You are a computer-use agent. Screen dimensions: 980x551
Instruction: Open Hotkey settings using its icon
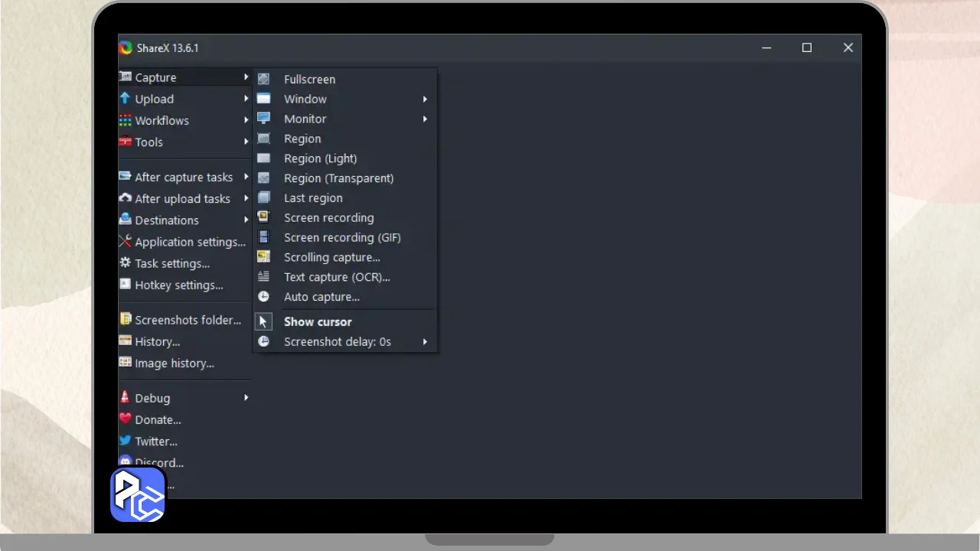click(126, 285)
